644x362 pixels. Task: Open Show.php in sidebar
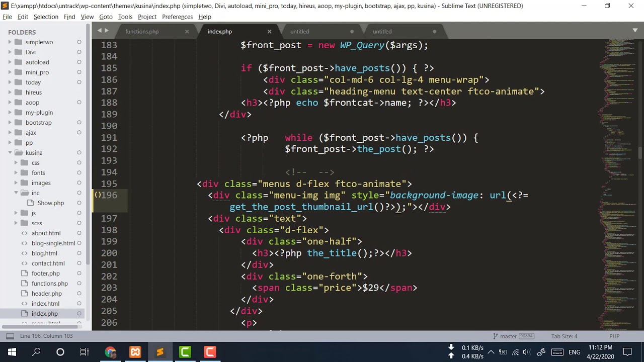click(51, 203)
